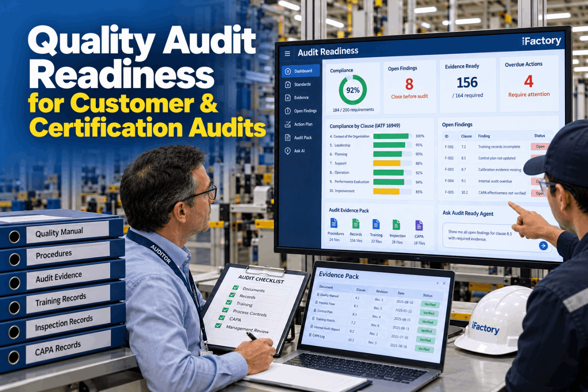Click the 92% compliance donut chart
The width and height of the screenshot is (588, 392).
353,90
